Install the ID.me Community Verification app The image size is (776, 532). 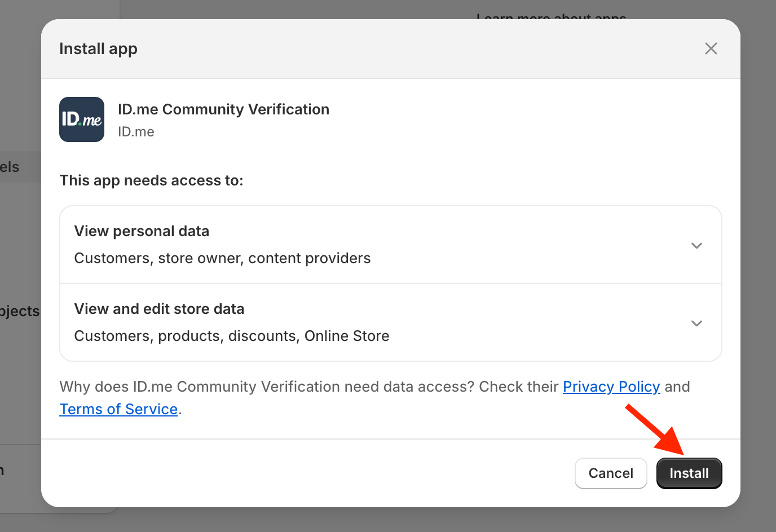pos(689,473)
